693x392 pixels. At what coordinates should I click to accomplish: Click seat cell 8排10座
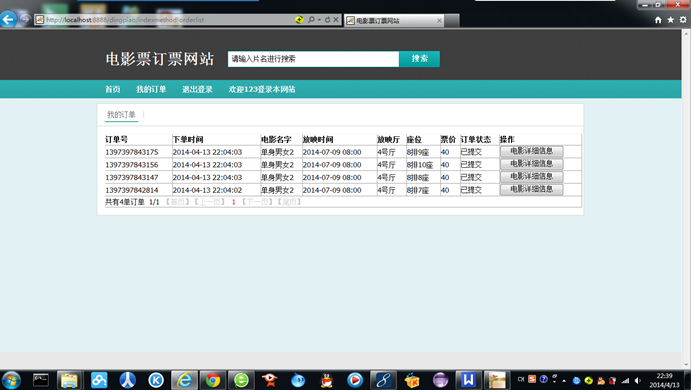(420, 165)
